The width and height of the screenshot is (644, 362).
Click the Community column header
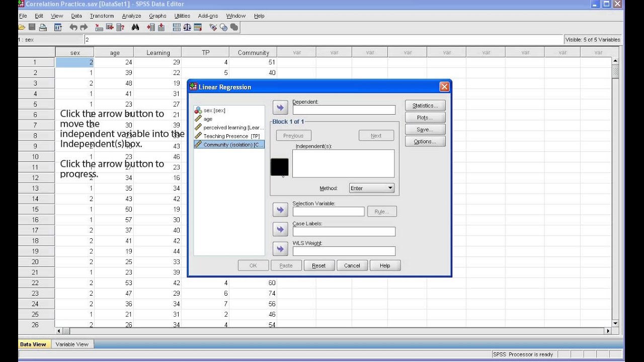253,52
